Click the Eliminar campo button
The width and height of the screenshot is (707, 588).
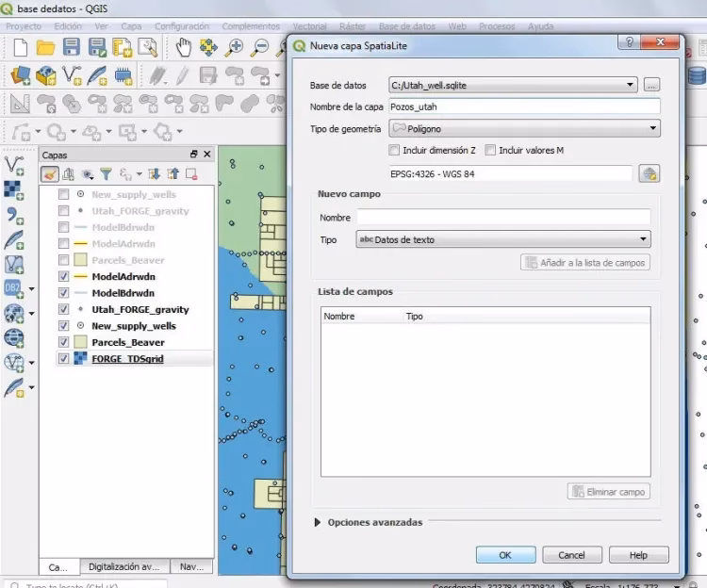coord(609,492)
